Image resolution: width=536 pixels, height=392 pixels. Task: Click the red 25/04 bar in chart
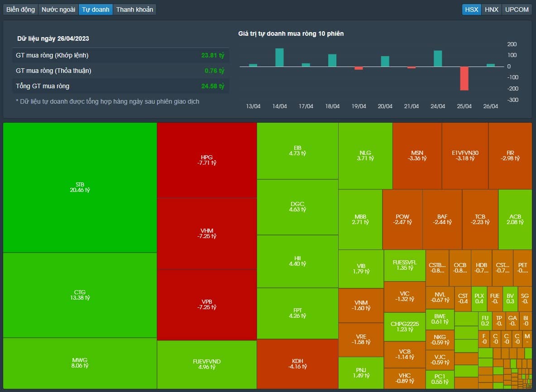tap(464, 78)
